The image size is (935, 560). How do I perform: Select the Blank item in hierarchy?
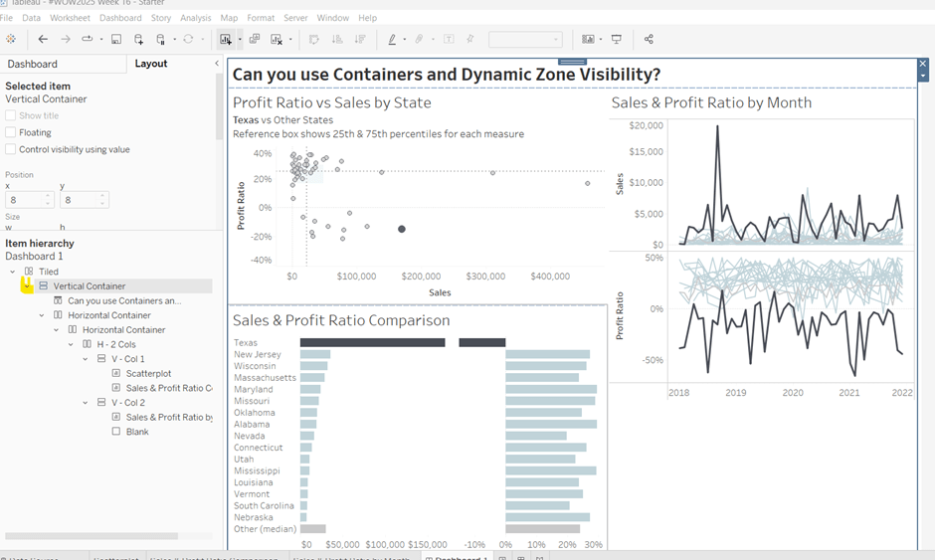tap(137, 432)
